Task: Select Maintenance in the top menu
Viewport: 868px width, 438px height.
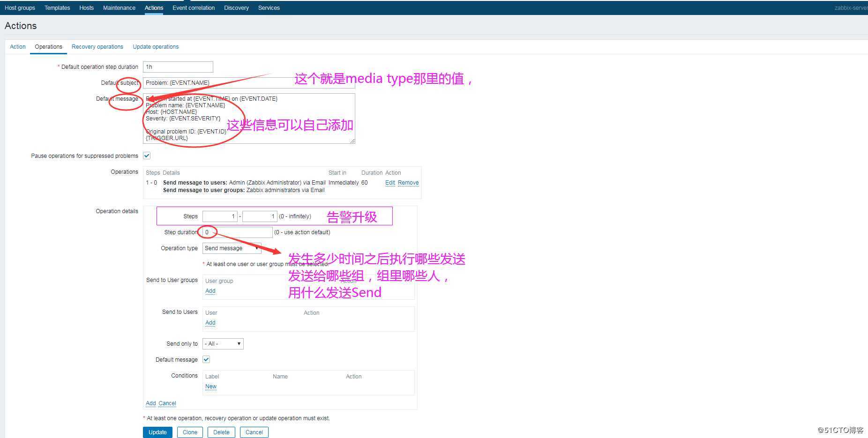Action: pos(119,8)
